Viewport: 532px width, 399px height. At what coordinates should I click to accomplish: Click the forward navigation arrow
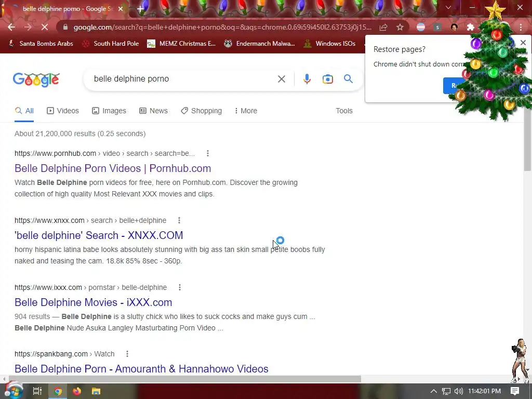28,27
